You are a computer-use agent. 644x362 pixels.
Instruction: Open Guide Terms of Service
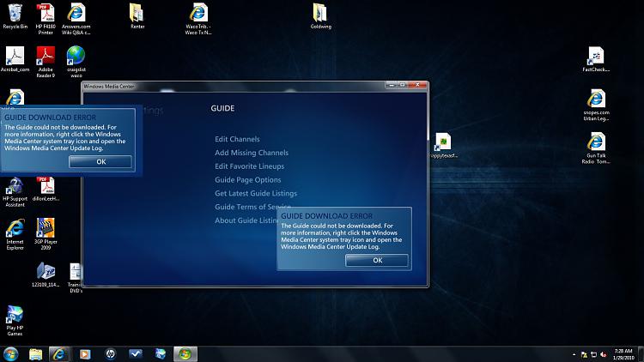click(x=252, y=207)
